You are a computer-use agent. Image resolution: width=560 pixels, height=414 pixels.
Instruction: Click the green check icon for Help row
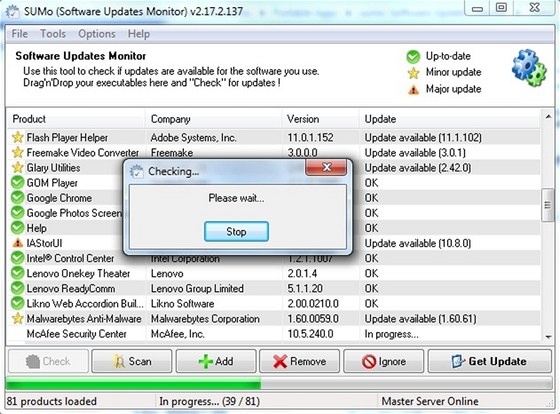(18, 228)
